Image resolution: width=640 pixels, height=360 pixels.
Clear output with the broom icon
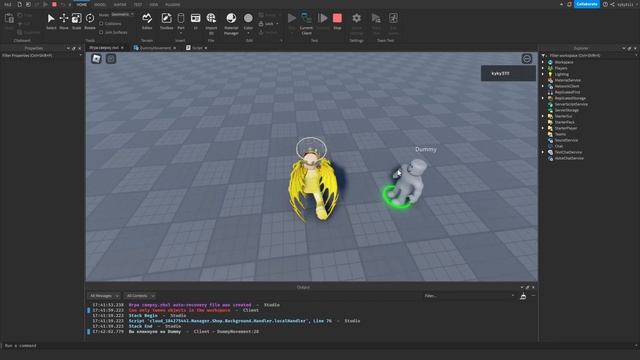click(523, 296)
